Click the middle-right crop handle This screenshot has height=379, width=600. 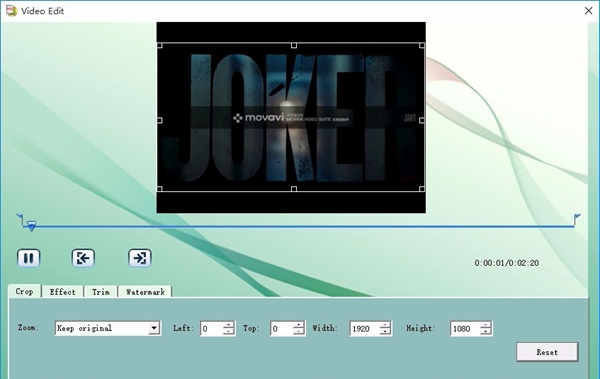click(422, 120)
